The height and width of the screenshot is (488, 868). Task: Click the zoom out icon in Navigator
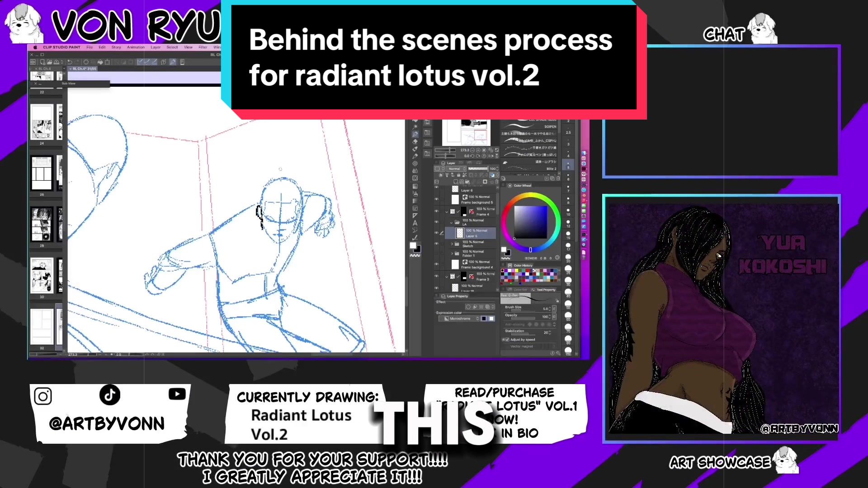pyautogui.click(x=472, y=150)
